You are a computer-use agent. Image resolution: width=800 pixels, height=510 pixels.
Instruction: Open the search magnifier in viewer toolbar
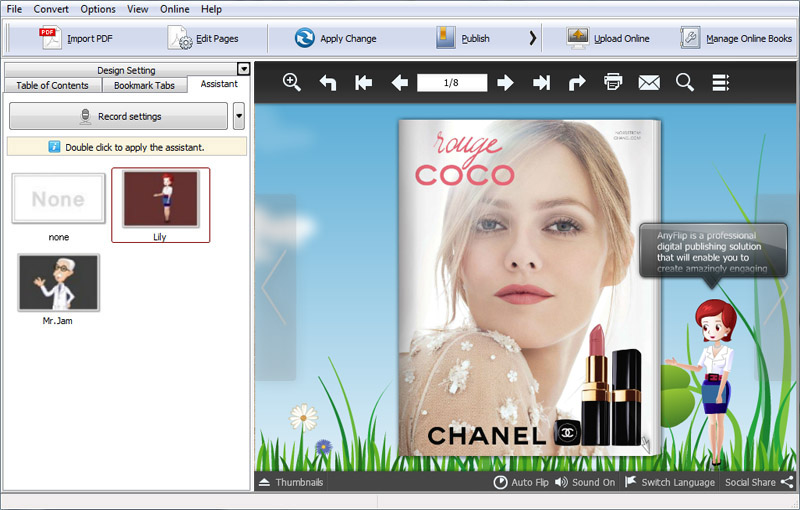pos(685,83)
